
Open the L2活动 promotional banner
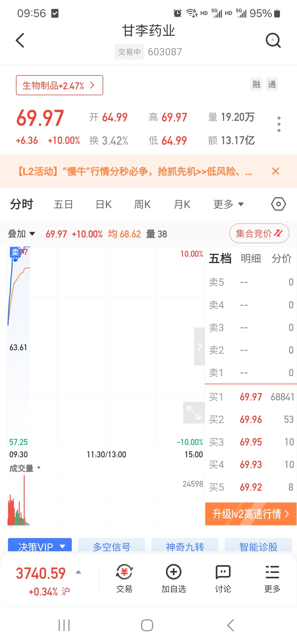coord(135,171)
